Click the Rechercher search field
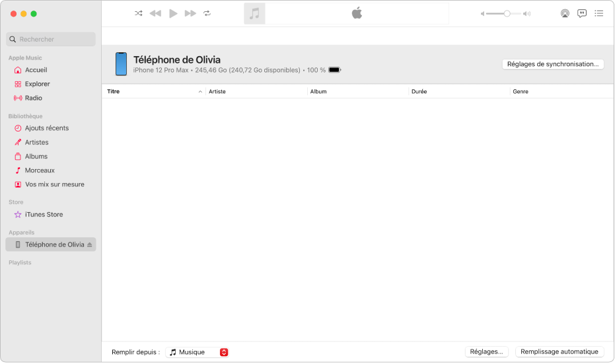 (51, 39)
